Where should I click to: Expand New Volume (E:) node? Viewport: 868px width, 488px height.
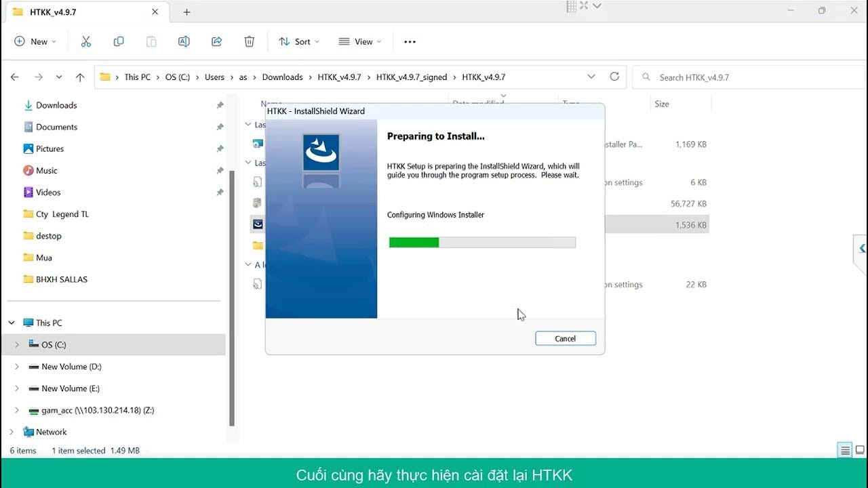click(x=17, y=388)
